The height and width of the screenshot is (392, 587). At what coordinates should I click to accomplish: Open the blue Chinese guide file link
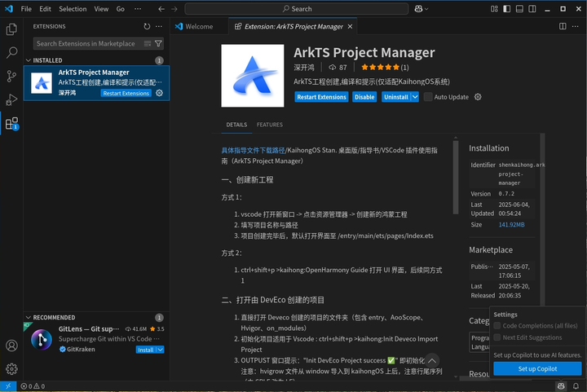253,151
